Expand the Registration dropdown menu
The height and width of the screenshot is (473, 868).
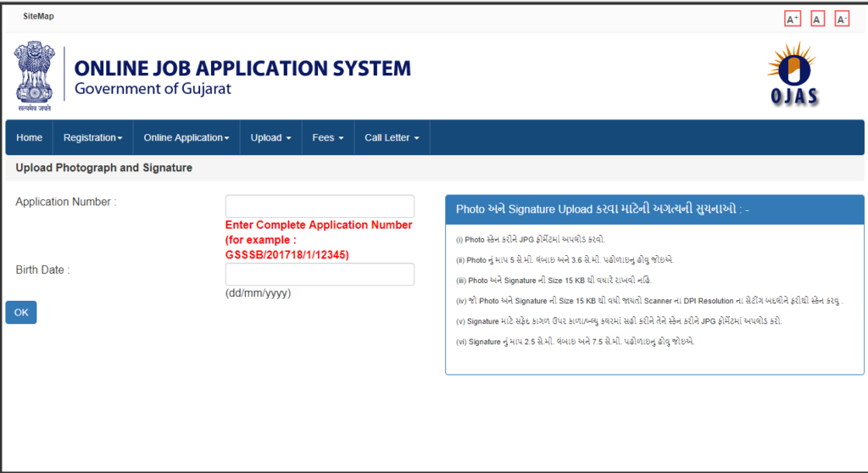(93, 137)
